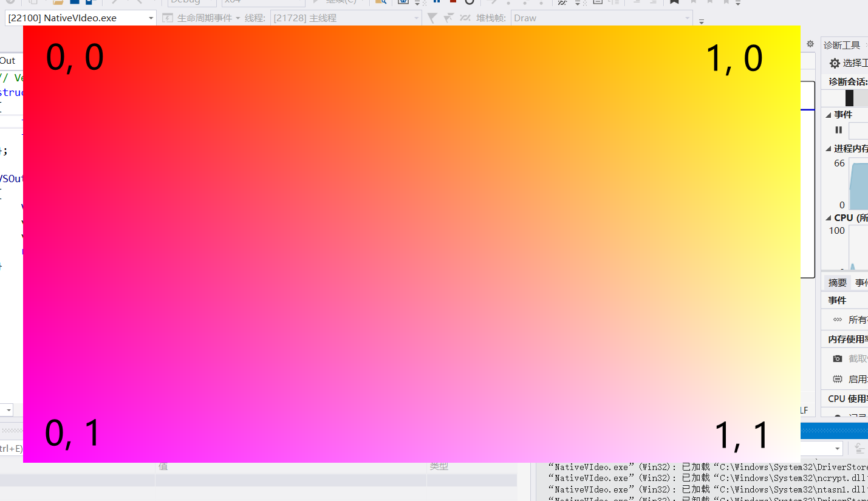The width and height of the screenshot is (868, 501).
Task: Click the search box ending with trl+E)
Action: [x=12, y=449]
